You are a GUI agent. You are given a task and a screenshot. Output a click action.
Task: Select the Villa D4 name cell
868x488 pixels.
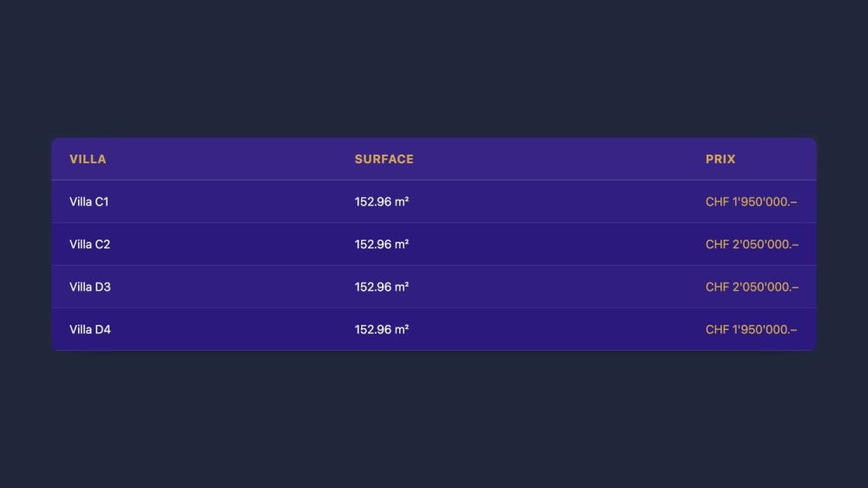coord(90,329)
